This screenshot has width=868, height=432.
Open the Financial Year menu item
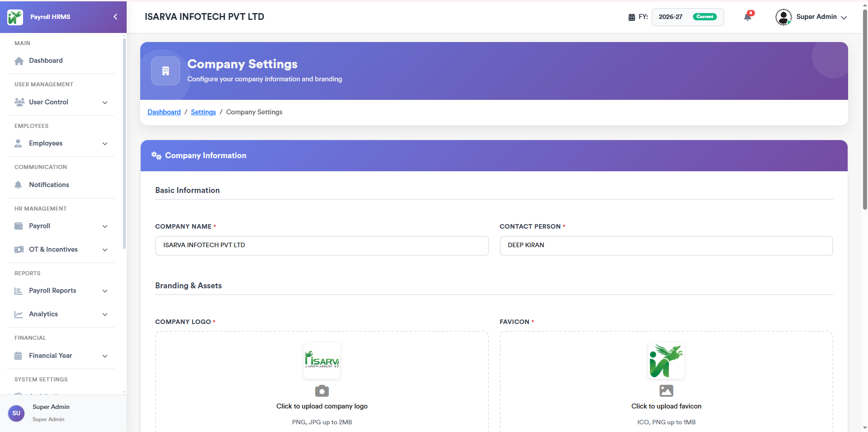61,356
